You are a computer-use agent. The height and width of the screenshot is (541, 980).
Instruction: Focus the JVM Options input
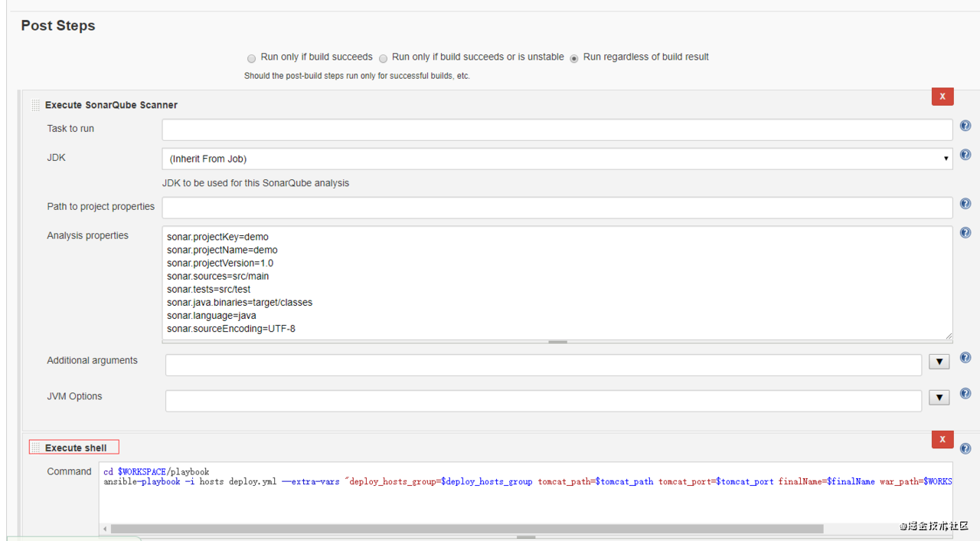[x=544, y=401]
